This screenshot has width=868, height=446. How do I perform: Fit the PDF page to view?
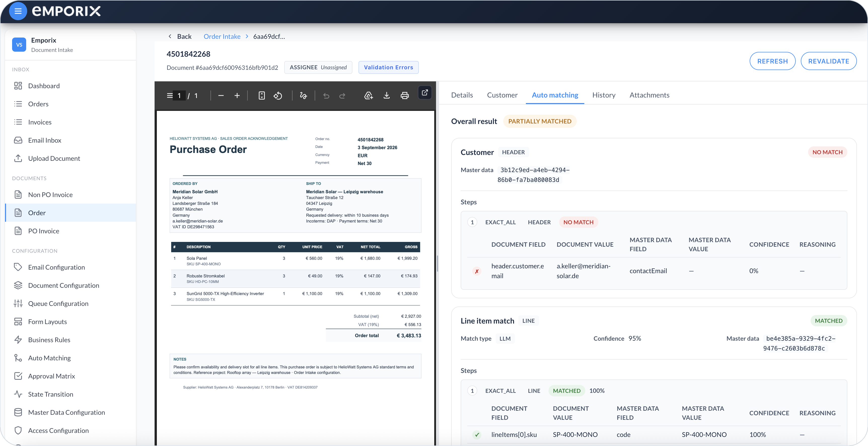click(262, 96)
